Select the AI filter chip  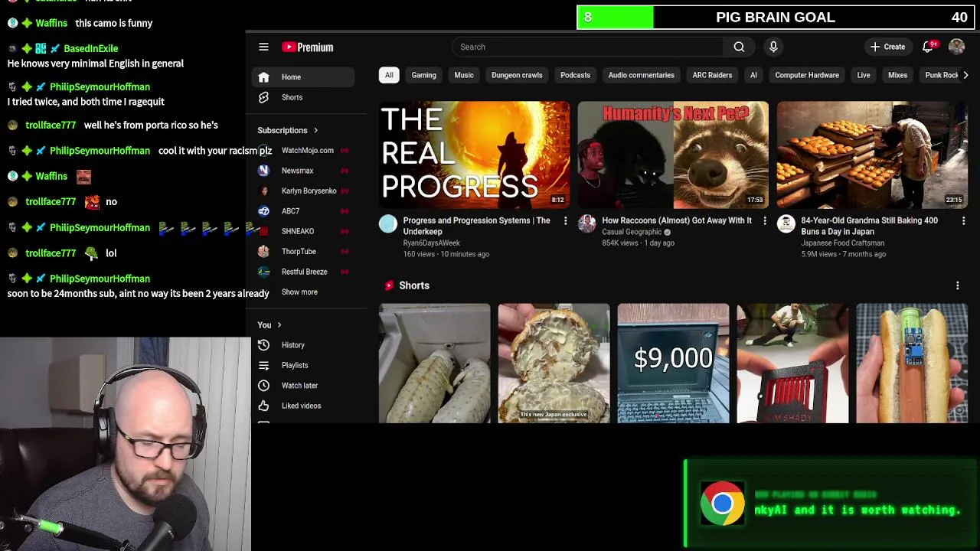[x=753, y=75]
